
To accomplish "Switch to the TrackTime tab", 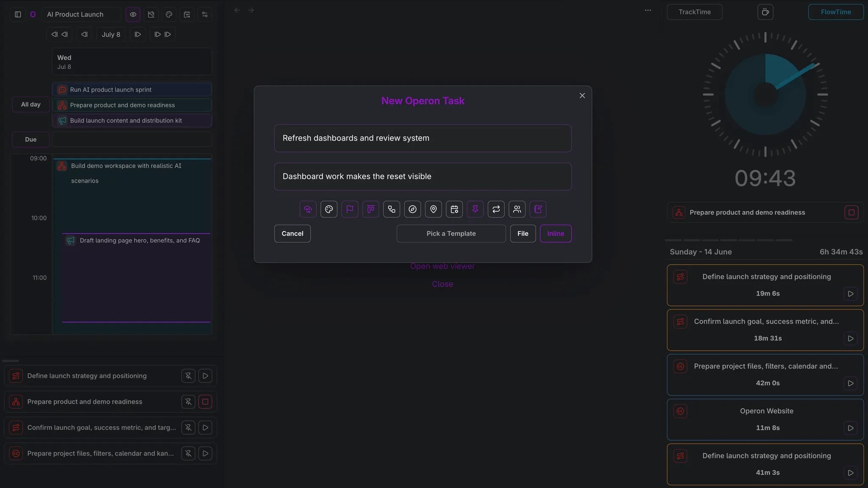I will [694, 12].
